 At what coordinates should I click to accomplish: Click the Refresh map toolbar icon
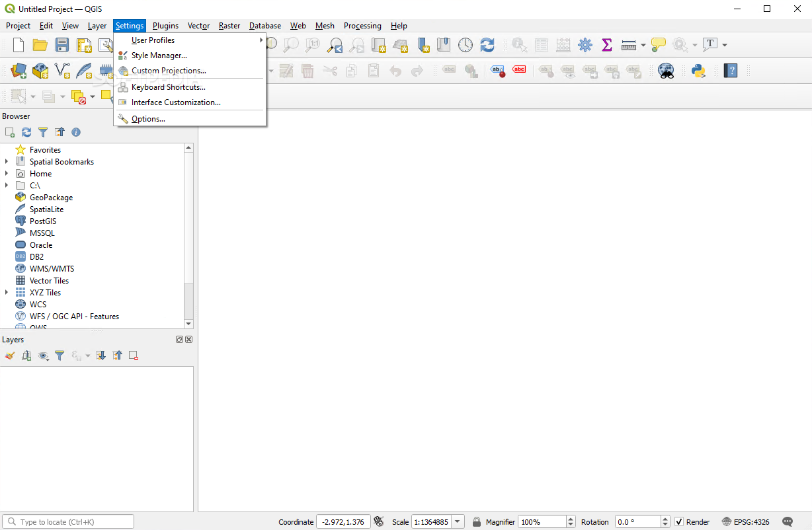coord(487,45)
